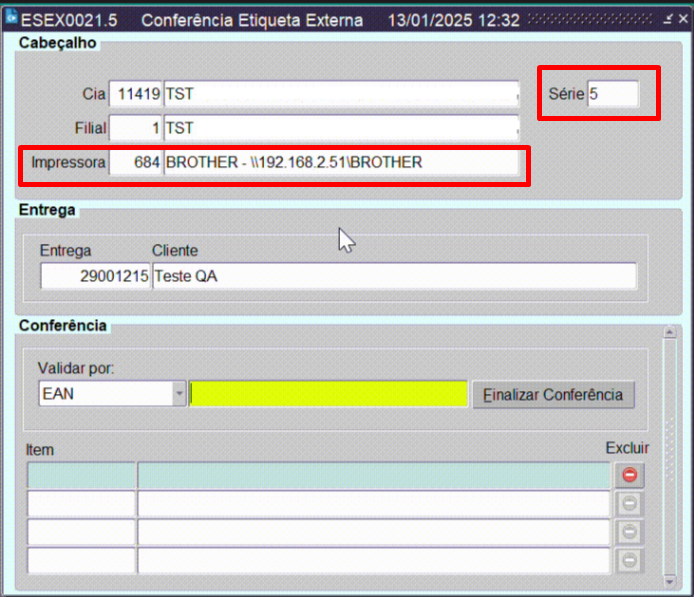Click the Excluir icon in second item row
Viewport: 694px width, 597px height.
tap(629, 504)
